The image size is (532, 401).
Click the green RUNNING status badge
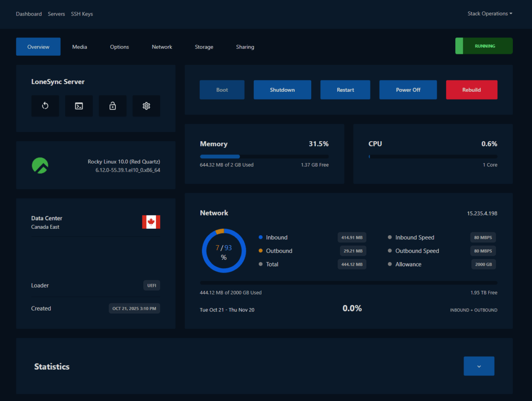484,46
